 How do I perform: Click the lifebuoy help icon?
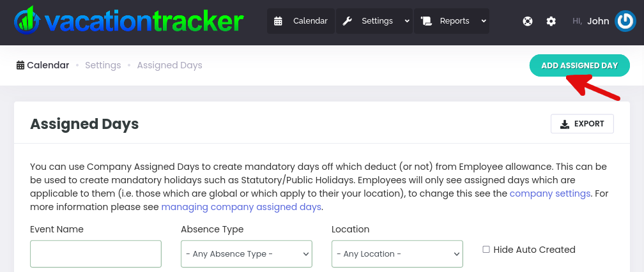pyautogui.click(x=528, y=21)
